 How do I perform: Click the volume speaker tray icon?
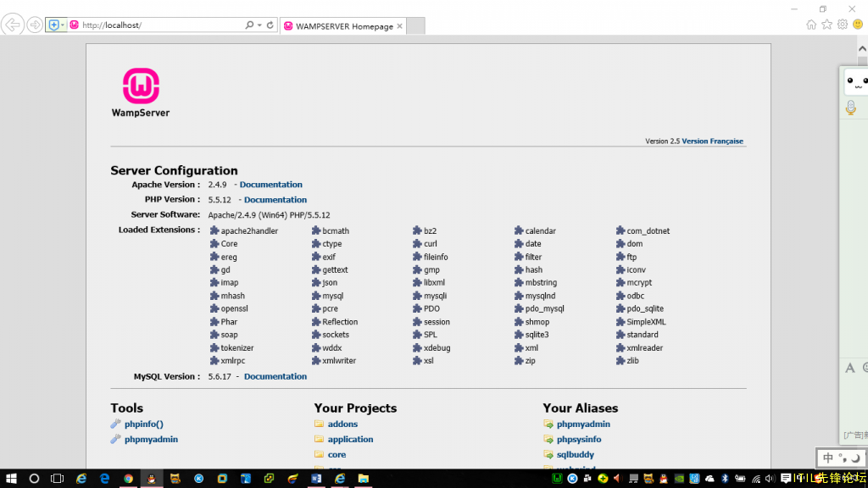pyautogui.click(x=770, y=479)
